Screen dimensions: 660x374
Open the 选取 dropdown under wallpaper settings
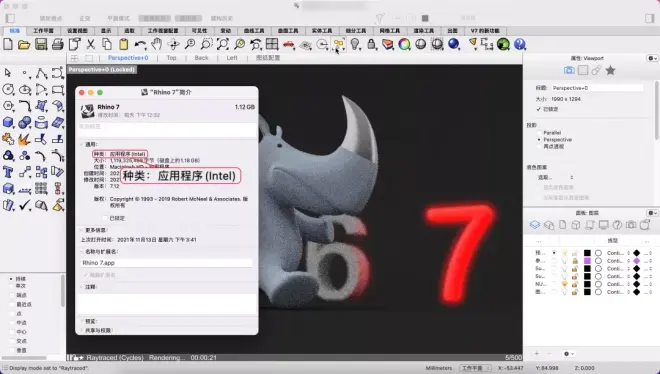556,178
